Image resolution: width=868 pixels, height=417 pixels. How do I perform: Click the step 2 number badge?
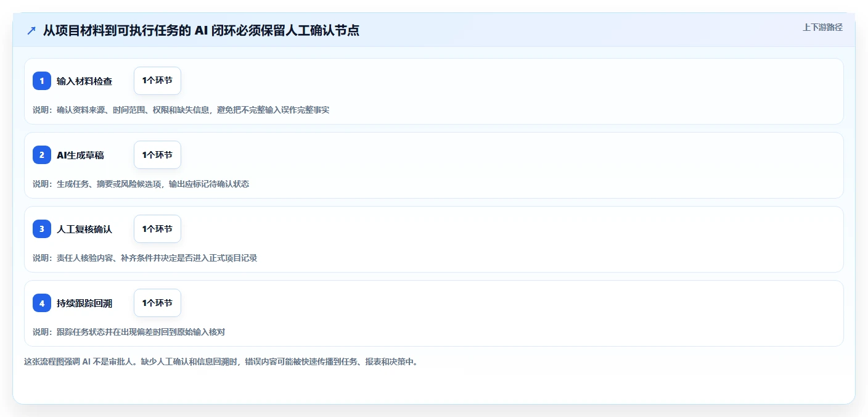(x=42, y=155)
